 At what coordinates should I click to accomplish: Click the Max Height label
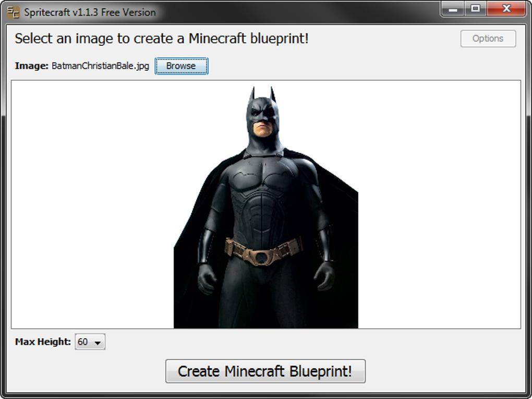click(43, 342)
